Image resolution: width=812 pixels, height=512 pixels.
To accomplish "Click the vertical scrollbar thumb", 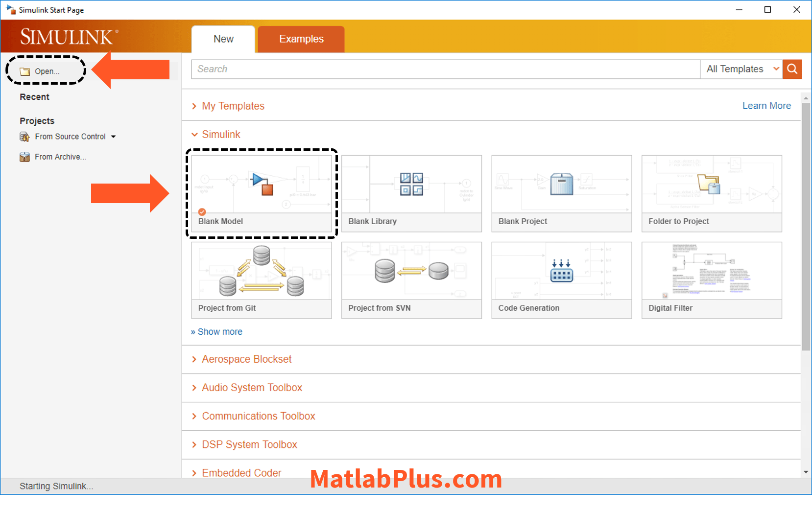I will (806, 227).
